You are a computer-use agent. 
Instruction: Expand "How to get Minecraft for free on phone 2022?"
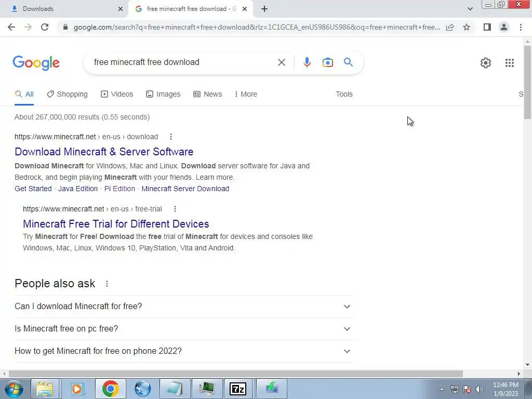click(x=183, y=351)
